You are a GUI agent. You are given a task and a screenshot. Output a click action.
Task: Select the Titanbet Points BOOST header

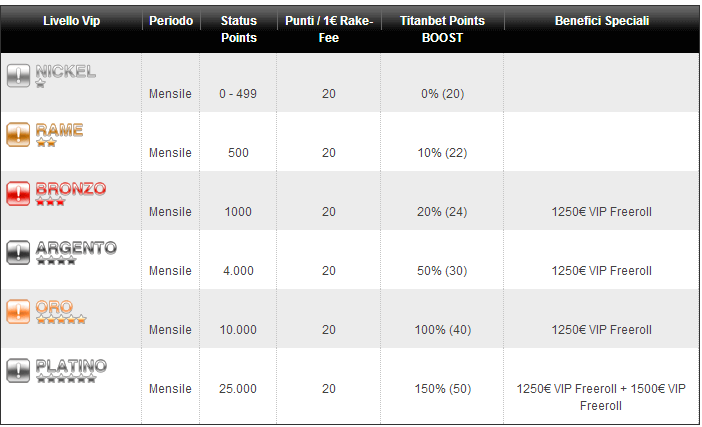[x=442, y=29]
